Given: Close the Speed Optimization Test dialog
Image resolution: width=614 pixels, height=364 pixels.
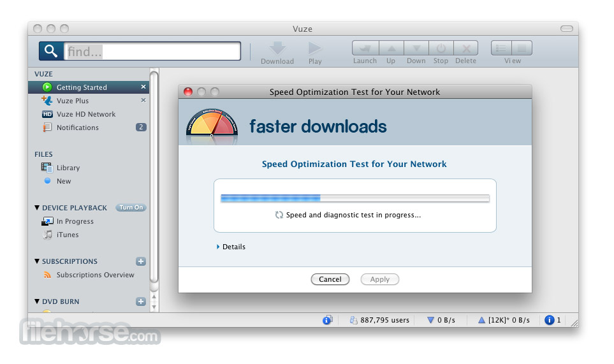Looking at the screenshot, I should click(x=188, y=92).
